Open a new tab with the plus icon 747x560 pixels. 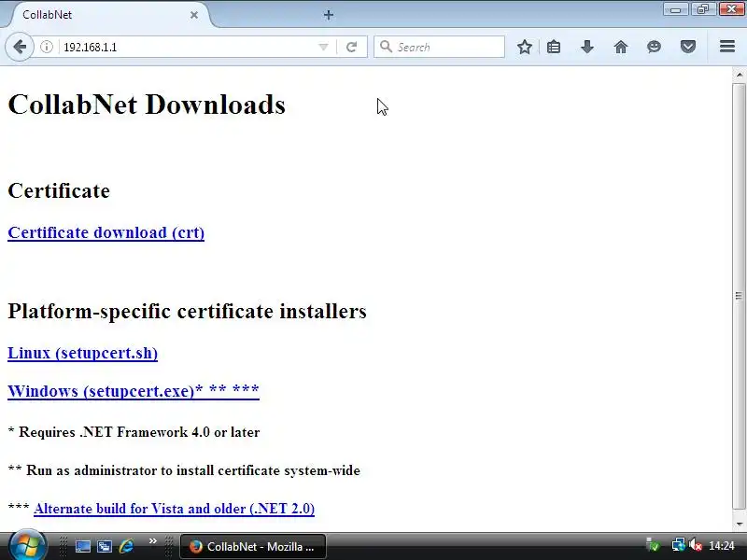click(x=329, y=15)
